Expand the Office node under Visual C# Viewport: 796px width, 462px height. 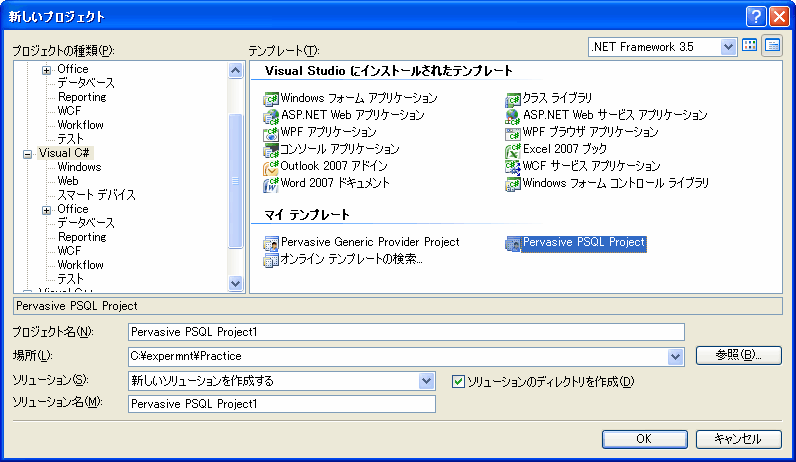click(46, 209)
